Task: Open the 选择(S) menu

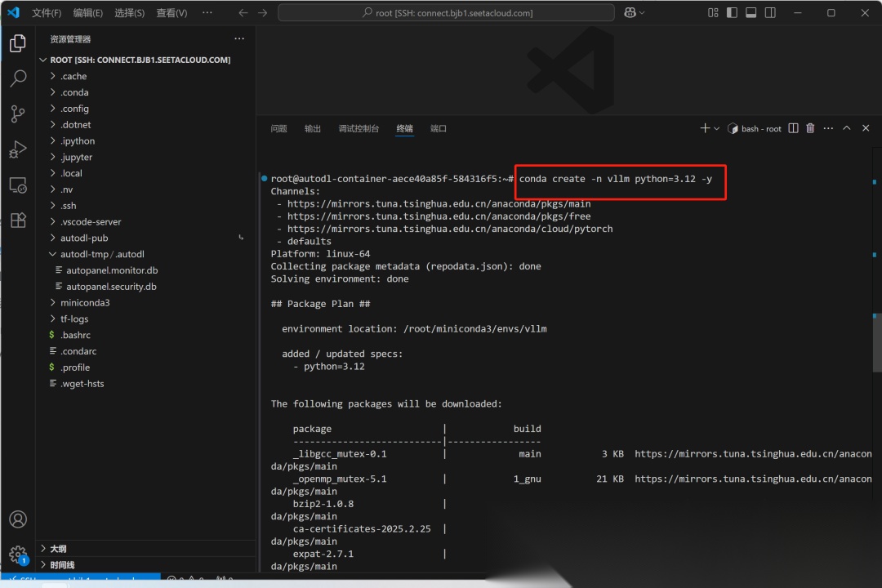Action: point(129,12)
